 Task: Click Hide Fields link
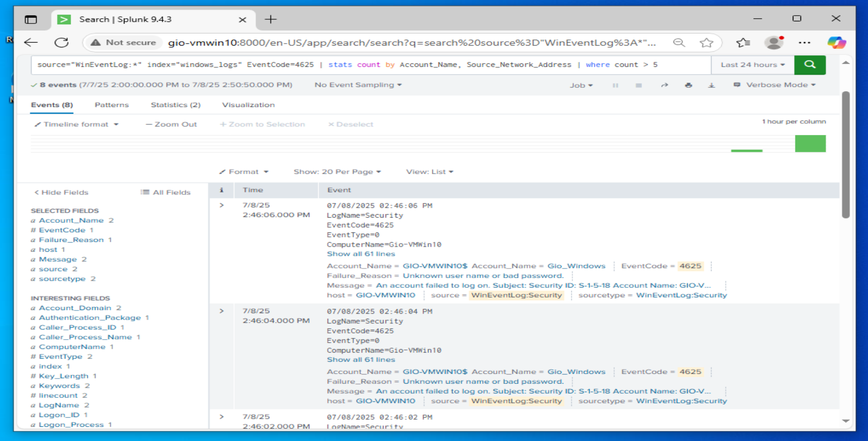pos(61,192)
